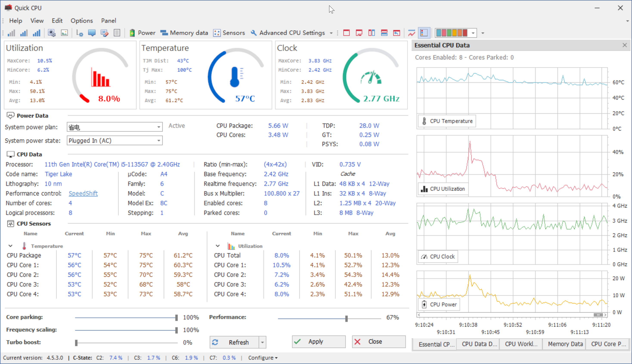Open the color scheme palette dropdown
The height and width of the screenshot is (364, 632).
pos(473,33)
